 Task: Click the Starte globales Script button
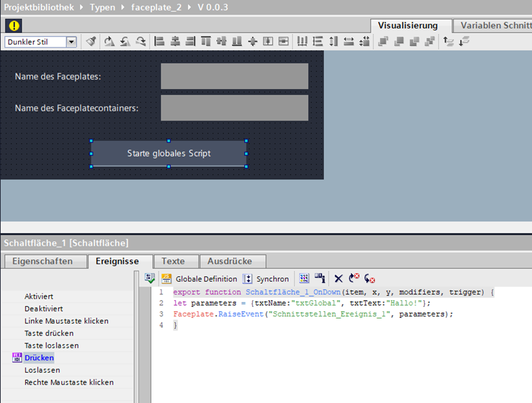click(x=168, y=154)
